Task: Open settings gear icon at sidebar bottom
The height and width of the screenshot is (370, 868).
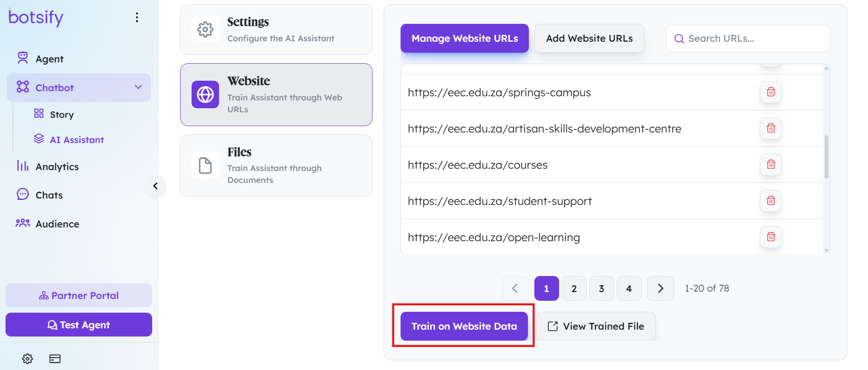Action: click(x=27, y=359)
